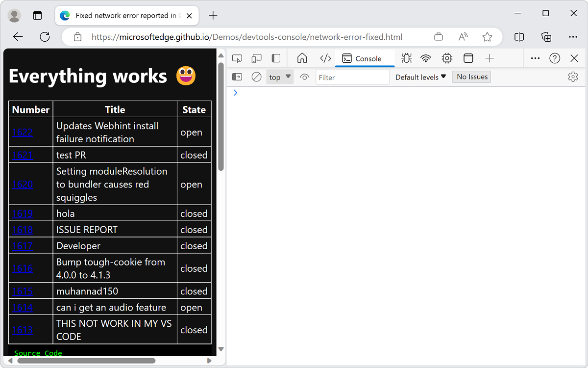Image resolution: width=588 pixels, height=368 pixels.
Task: Create a live expression with the eye icon
Action: tap(304, 77)
